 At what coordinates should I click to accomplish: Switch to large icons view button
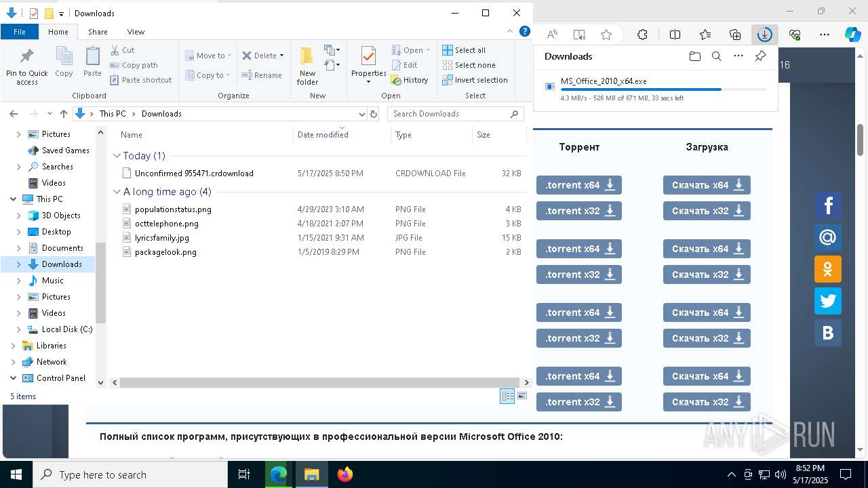[x=522, y=396]
